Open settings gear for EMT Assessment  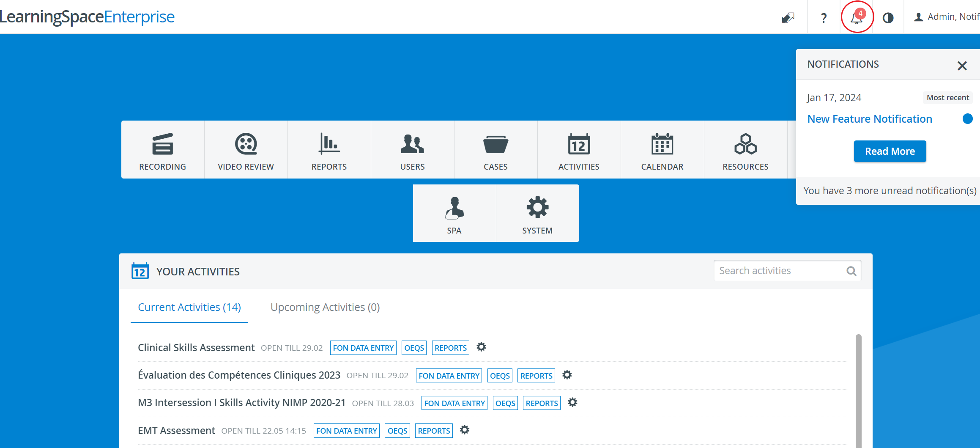coord(465,430)
